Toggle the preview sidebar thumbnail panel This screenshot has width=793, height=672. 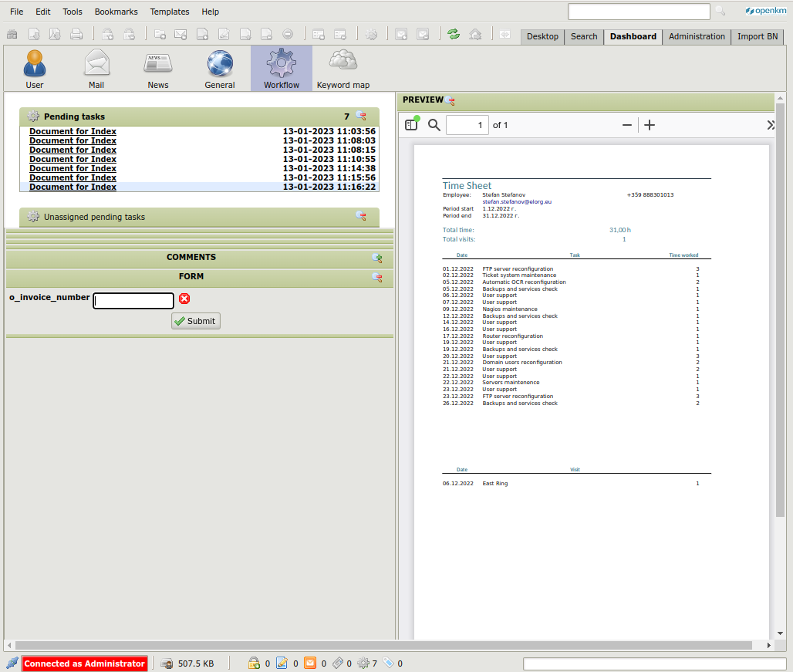click(410, 124)
